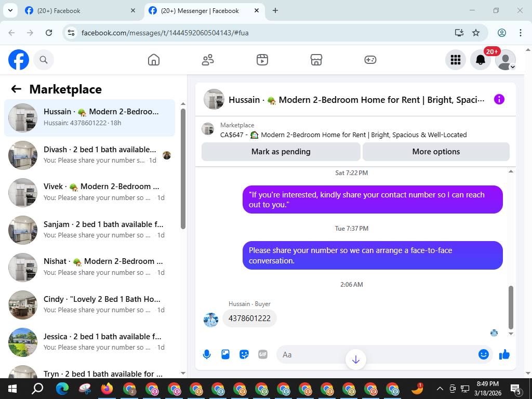Open Microsoft Edge from taskbar
Screen dimensions: 532x399
(x=62, y=389)
